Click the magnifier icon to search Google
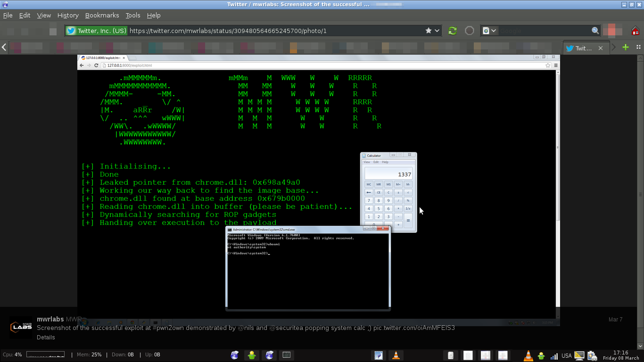Image resolution: width=644 pixels, height=362 pixels. (x=595, y=30)
